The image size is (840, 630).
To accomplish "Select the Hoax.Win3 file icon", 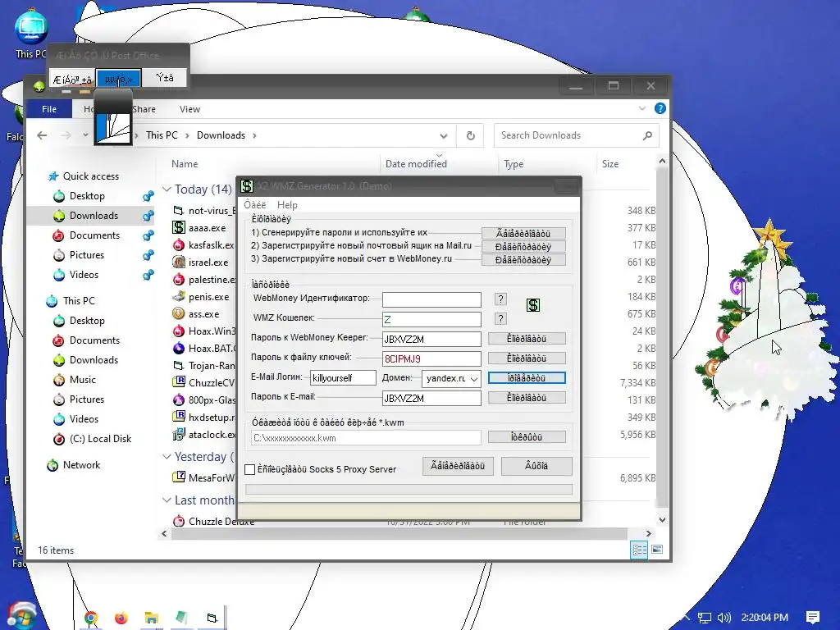I will tap(179, 331).
